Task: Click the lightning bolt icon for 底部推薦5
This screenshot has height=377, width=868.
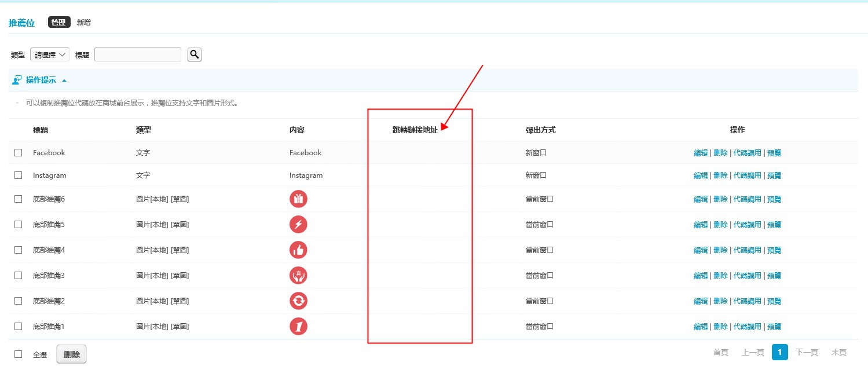Action: 298,225
